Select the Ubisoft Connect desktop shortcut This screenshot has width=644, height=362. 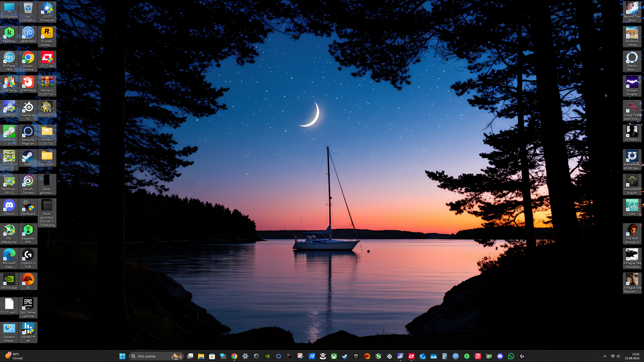28,184
